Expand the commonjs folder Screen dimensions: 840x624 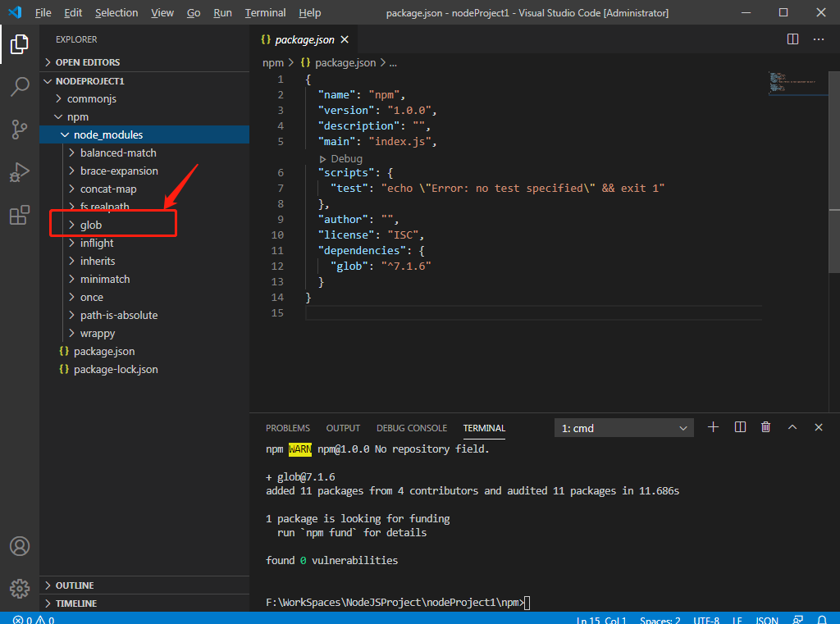pyautogui.click(x=144, y=98)
